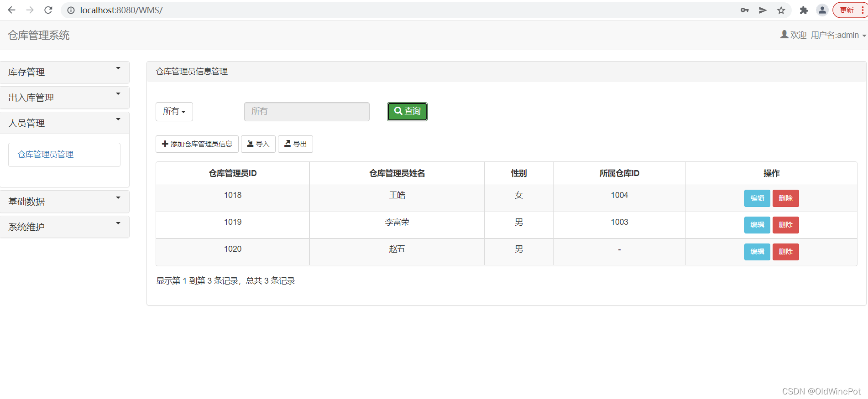
Task: Open the admin user dropdown menu
Action: [823, 35]
